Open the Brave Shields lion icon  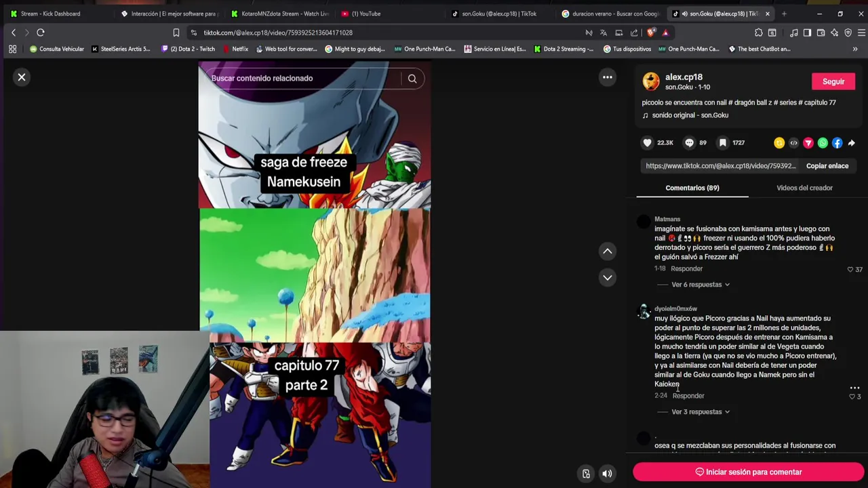point(651,33)
